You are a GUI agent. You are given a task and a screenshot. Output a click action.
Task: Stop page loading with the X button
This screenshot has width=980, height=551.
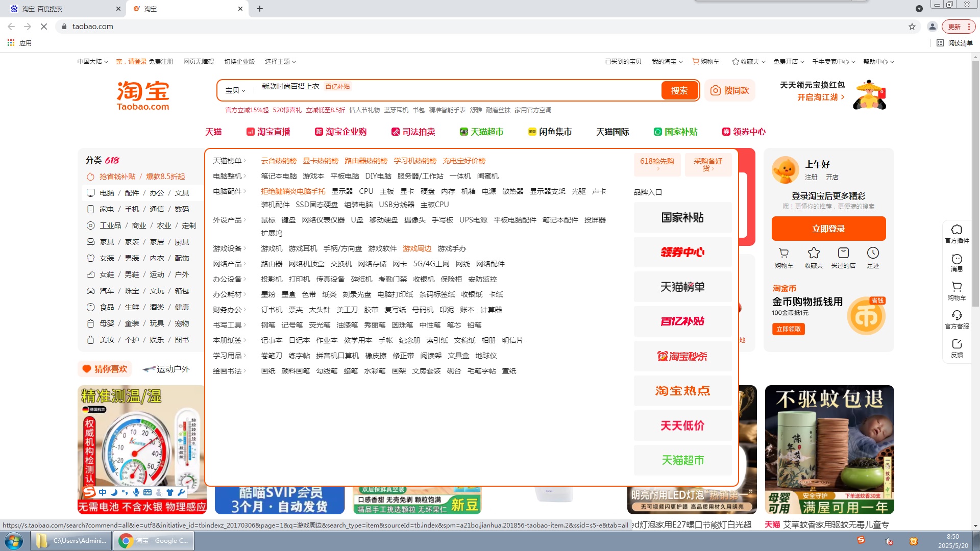[44, 27]
